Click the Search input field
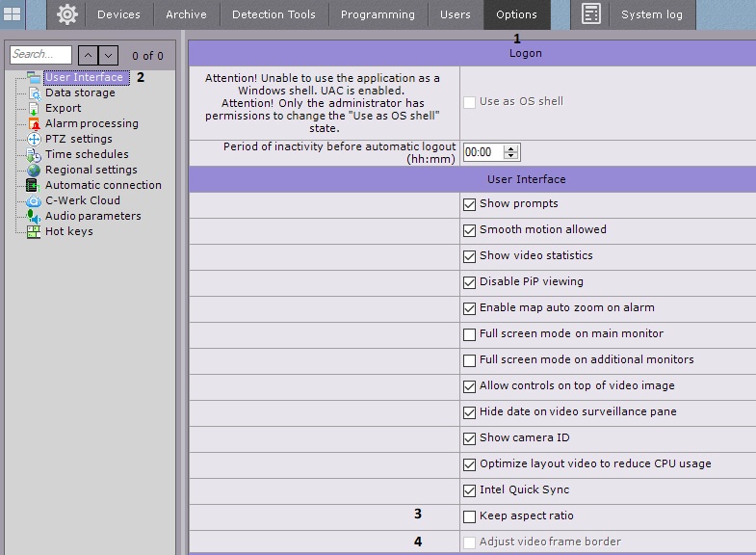 (40, 55)
